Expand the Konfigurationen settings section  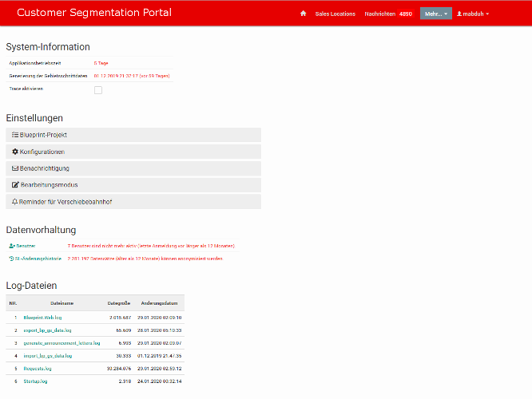pos(133,152)
